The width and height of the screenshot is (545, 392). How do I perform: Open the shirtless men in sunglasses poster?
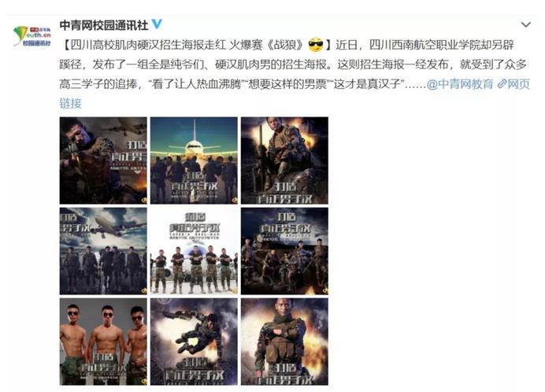(103, 342)
